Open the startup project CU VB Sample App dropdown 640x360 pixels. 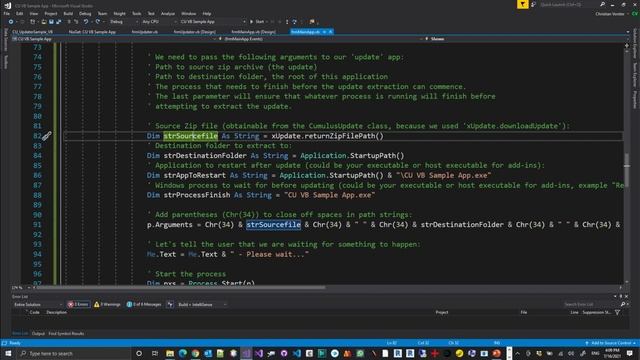click(x=212, y=22)
